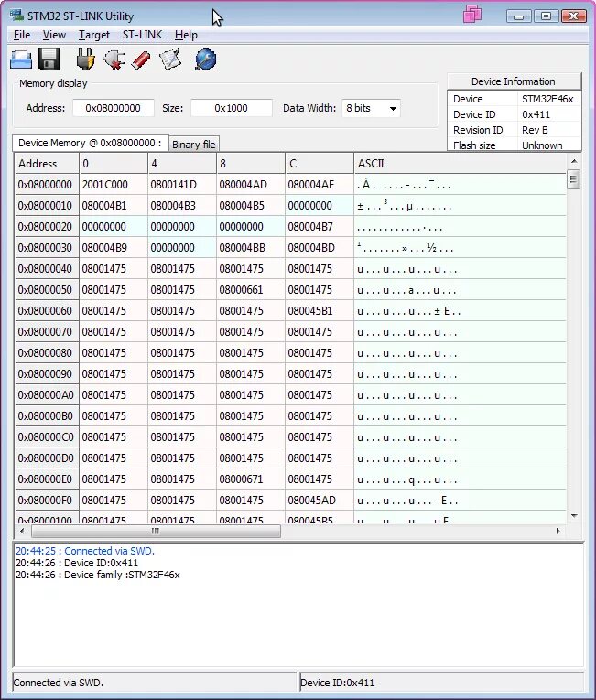Click the vertical scrollbar up arrow

click(x=574, y=161)
